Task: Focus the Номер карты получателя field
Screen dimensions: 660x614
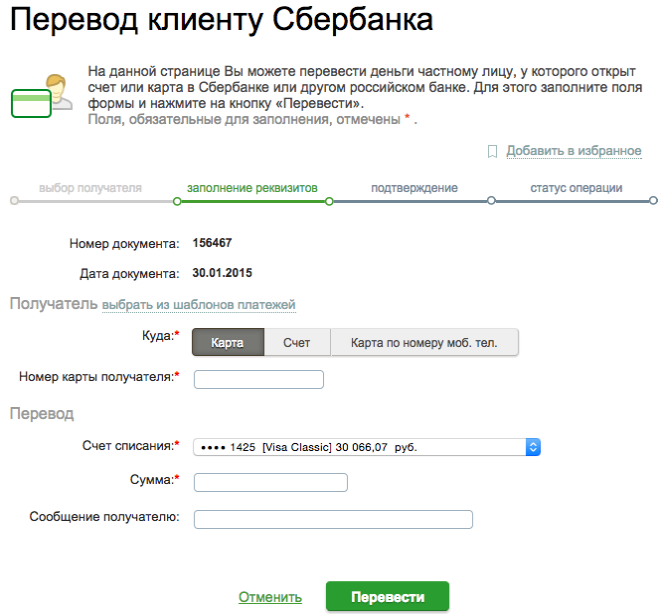Action: coord(258,379)
